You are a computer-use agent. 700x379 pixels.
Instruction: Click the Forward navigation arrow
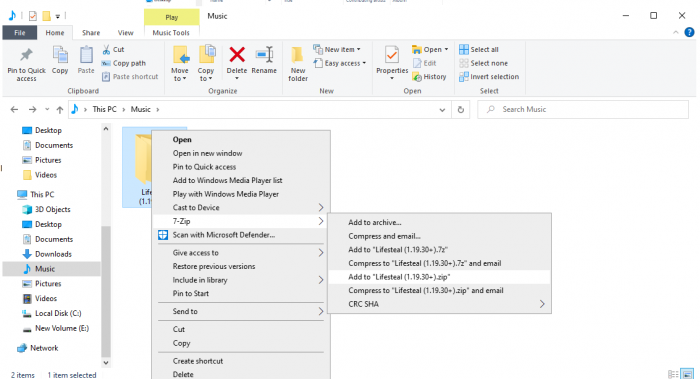(x=32, y=109)
